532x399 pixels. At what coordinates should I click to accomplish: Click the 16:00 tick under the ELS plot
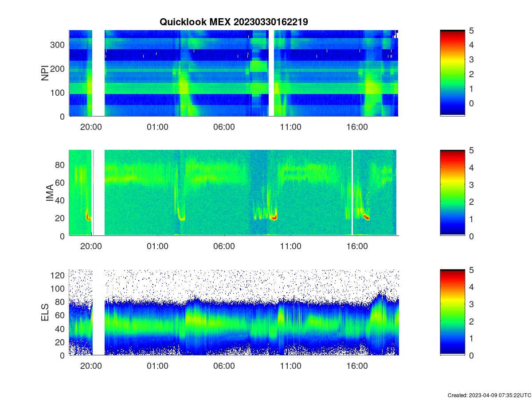tap(357, 366)
